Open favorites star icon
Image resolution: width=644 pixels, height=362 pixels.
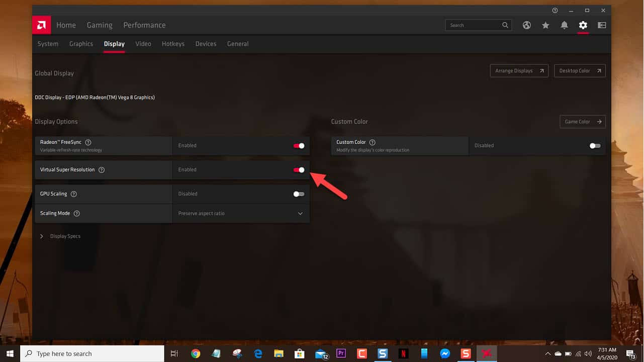point(545,25)
